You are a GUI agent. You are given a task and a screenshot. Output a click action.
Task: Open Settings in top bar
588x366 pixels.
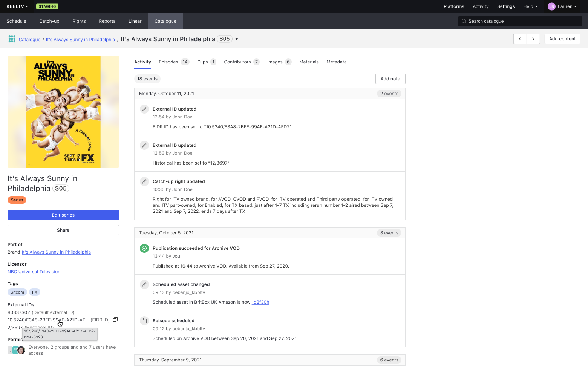tap(506, 6)
